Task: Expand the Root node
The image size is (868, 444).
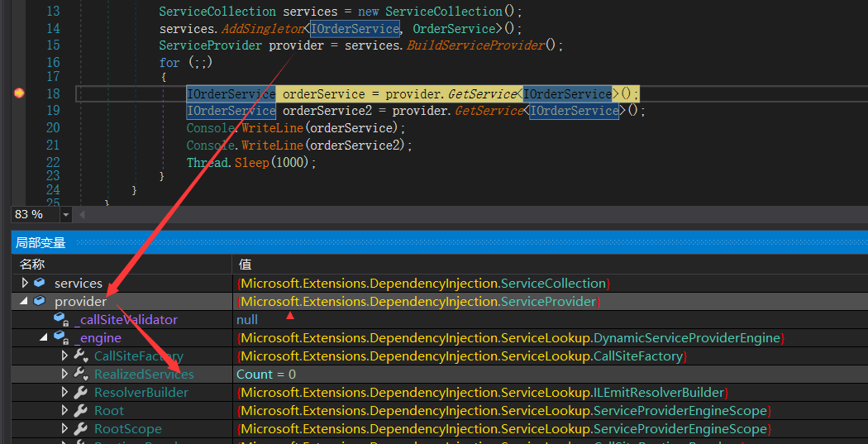Action: click(64, 410)
